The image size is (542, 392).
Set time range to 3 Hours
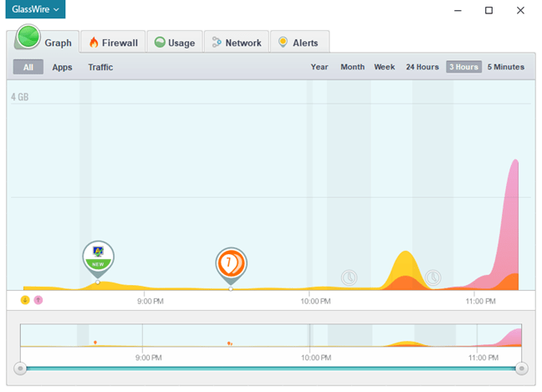pyautogui.click(x=464, y=67)
